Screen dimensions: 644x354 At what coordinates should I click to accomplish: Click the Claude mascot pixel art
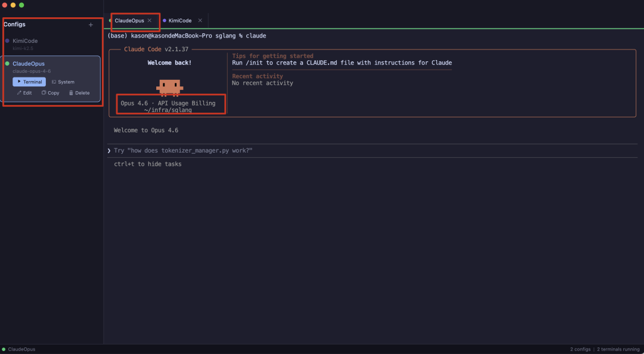(169, 88)
